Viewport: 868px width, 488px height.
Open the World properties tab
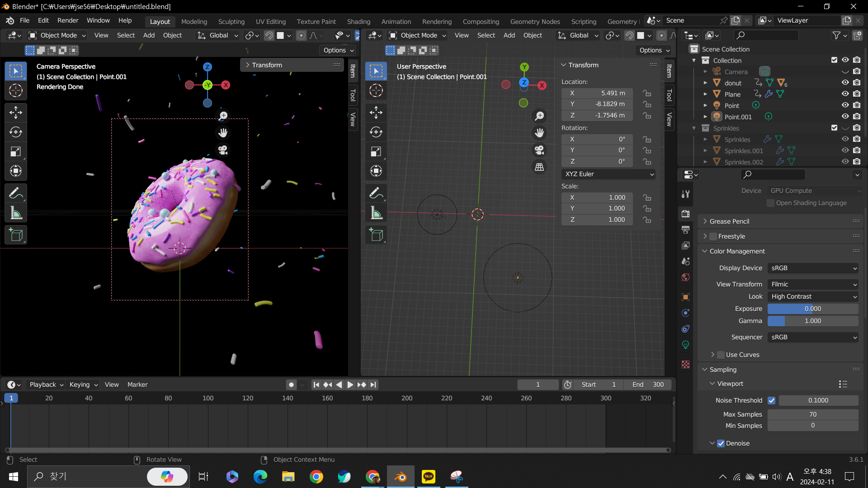coord(686,277)
